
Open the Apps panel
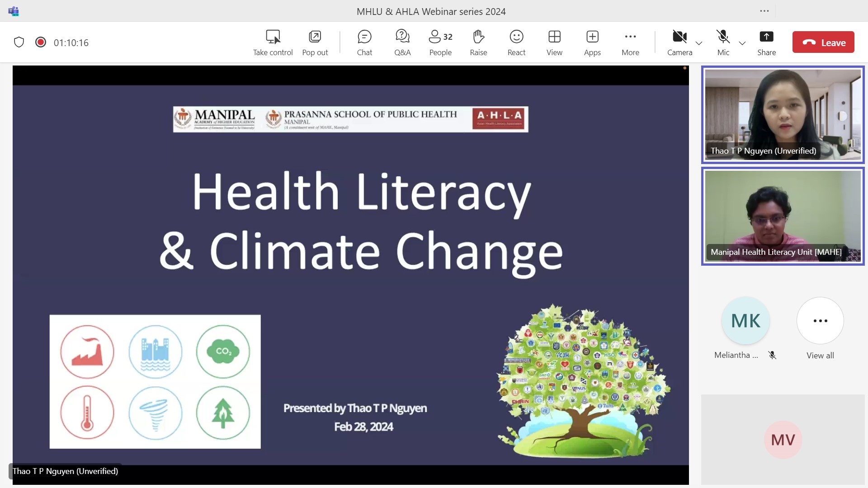pos(592,42)
